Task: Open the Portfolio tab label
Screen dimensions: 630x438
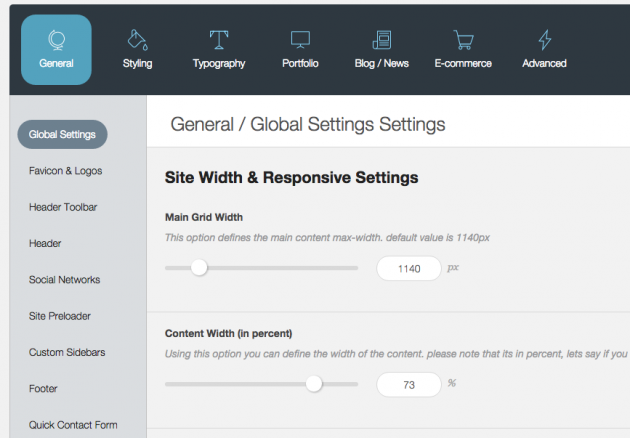Action: [x=300, y=63]
